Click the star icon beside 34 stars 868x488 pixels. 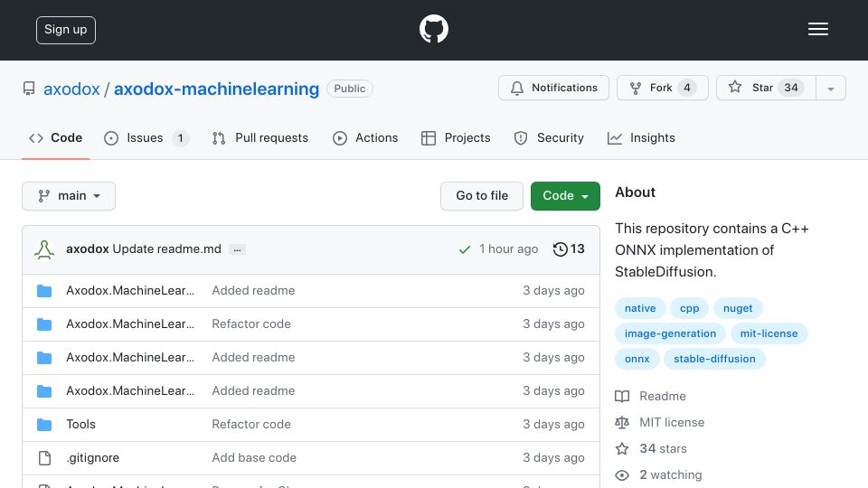click(622, 449)
